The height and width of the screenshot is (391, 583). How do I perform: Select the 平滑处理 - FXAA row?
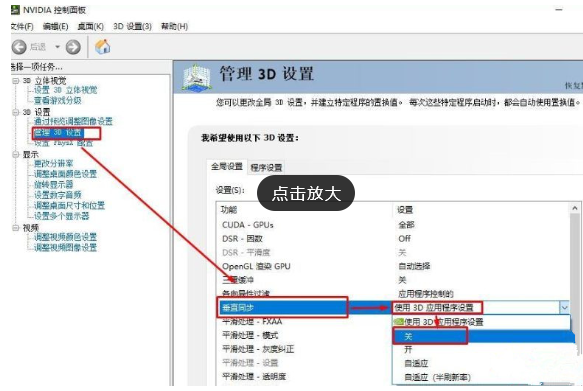click(x=305, y=321)
